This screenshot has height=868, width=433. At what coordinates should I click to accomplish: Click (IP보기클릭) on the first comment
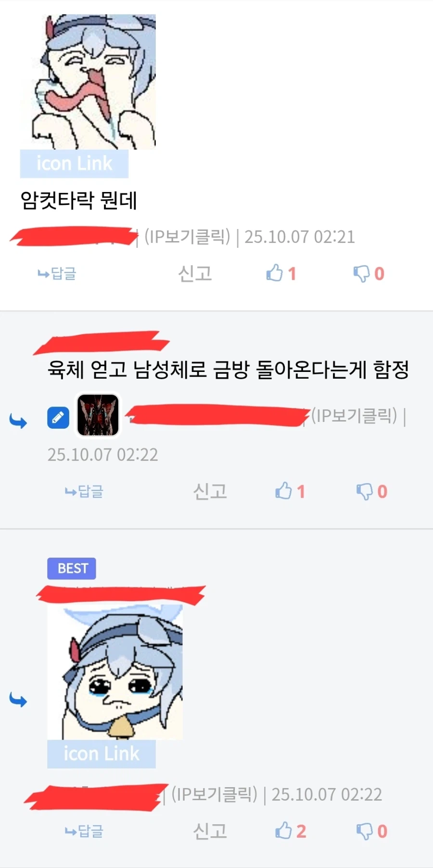pos(188,237)
